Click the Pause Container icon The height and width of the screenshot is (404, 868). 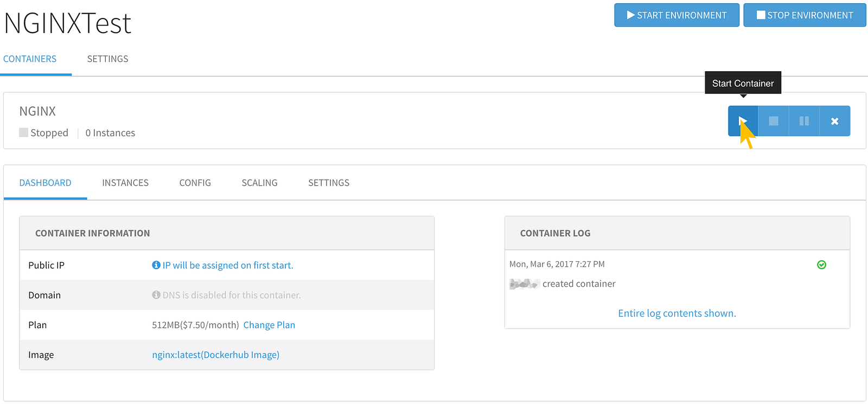tap(804, 121)
